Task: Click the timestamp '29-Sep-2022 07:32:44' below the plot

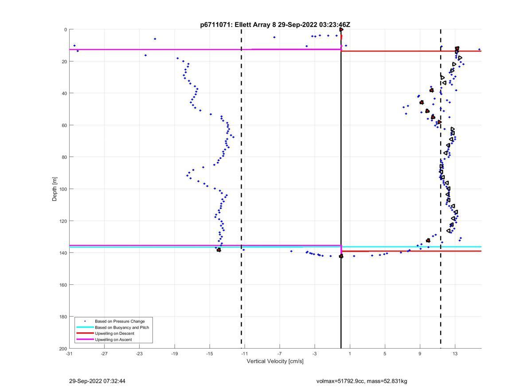Action: 97,381
